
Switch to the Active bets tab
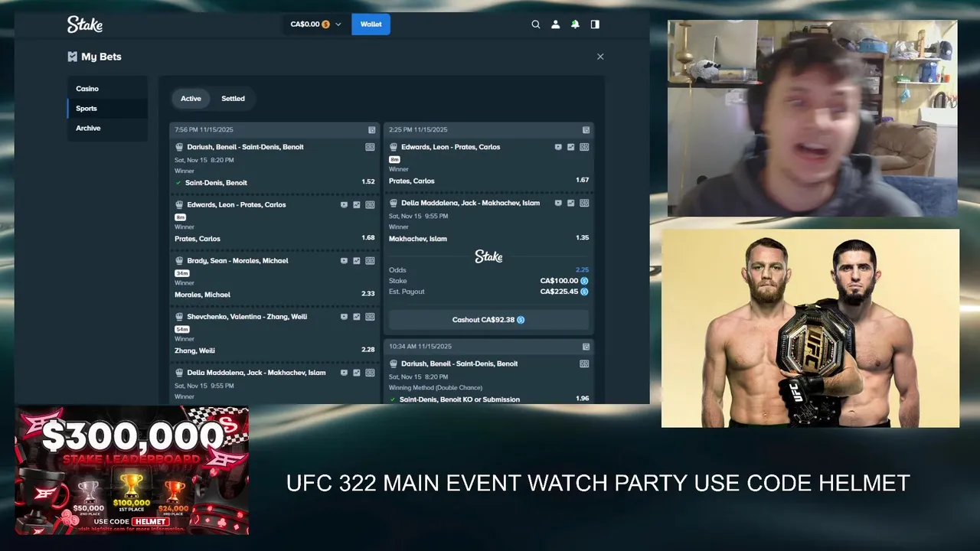191,99
